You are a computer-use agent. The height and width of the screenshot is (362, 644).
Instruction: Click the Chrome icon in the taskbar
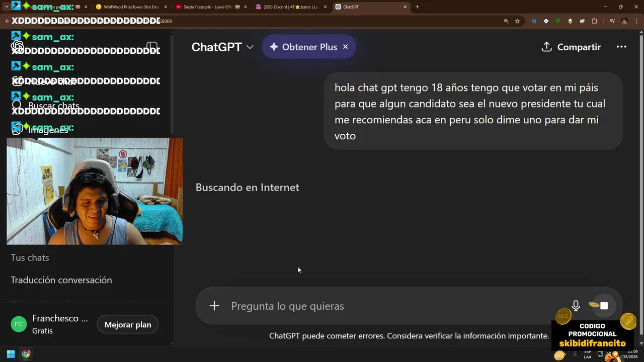[26, 354]
